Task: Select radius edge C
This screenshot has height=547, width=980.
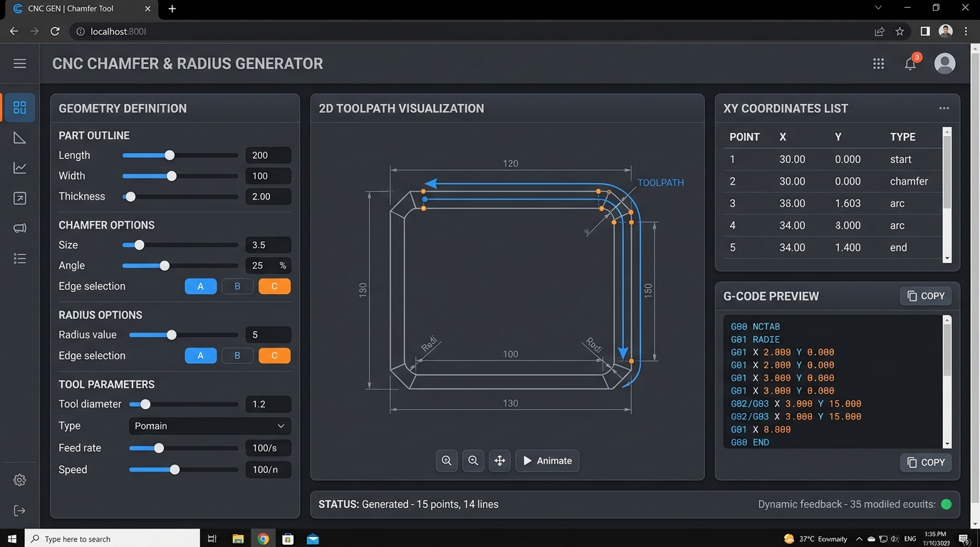Action: coord(274,355)
